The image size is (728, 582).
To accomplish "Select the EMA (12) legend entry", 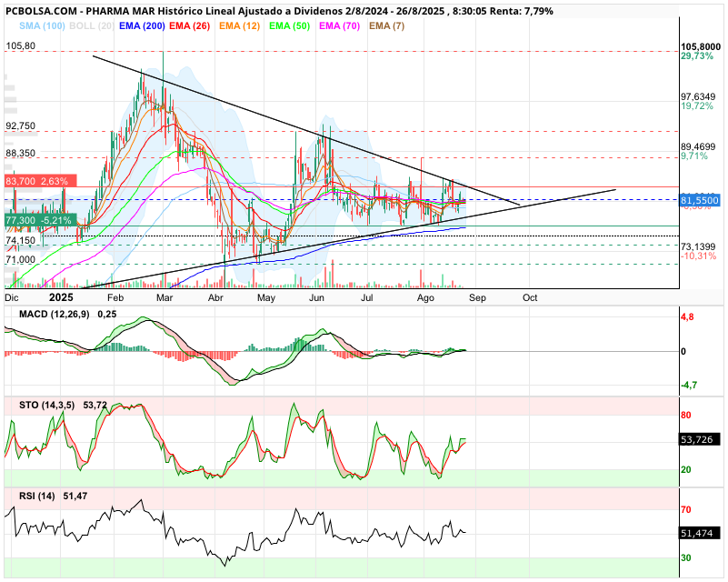I will coord(240,26).
